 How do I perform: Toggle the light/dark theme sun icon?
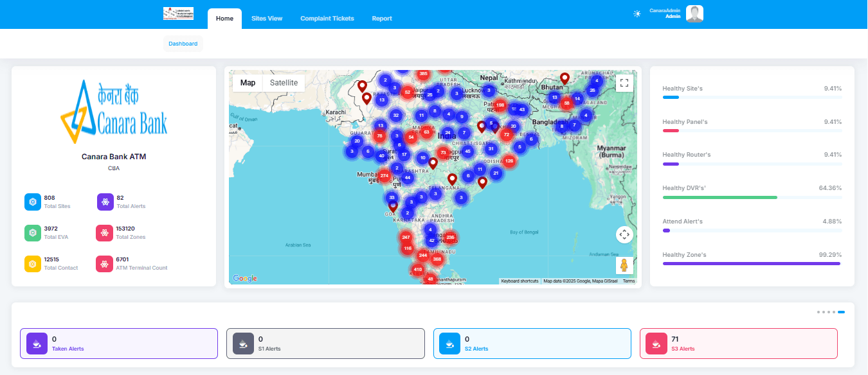[637, 13]
